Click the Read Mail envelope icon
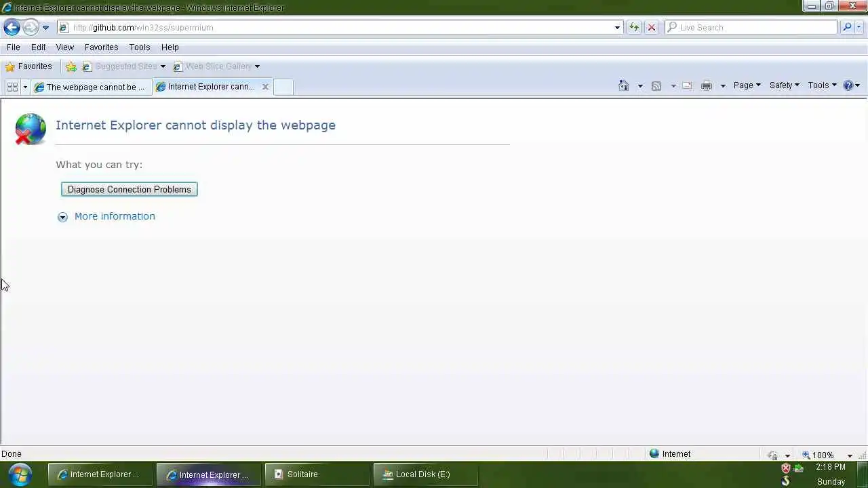This screenshot has height=488, width=868. (687, 85)
